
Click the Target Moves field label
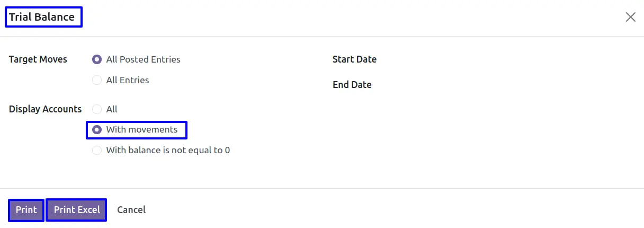point(38,59)
